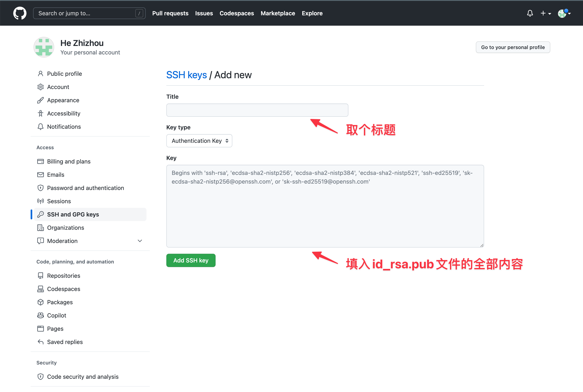583x392 pixels.
Task: Click the Emails envelope icon
Action: coord(41,174)
